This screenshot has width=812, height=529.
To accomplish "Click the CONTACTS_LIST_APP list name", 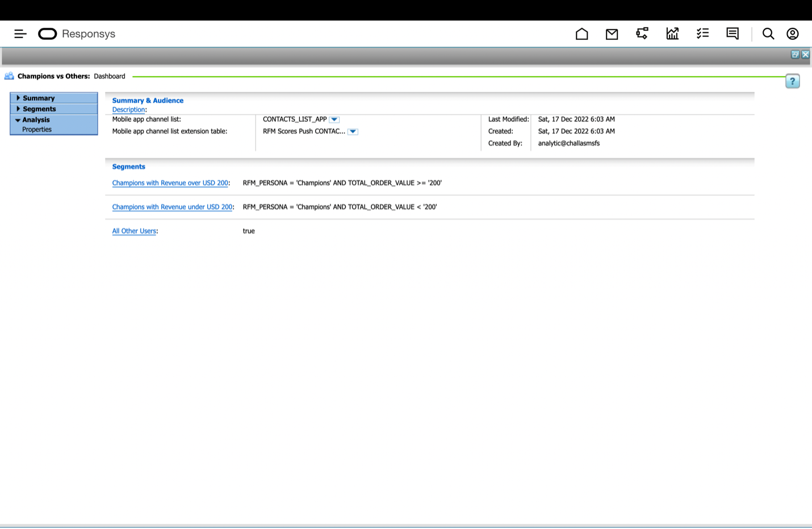I will click(x=295, y=119).
